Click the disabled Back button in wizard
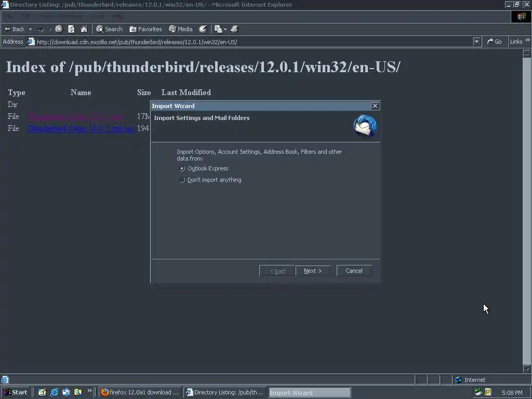Screen dimensions: 532x399 (277, 271)
